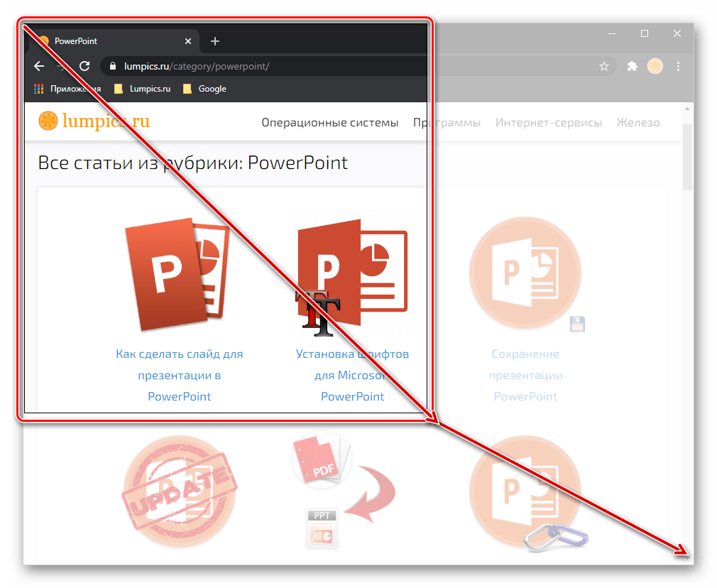Open the Extensions puzzle icon
The height and width of the screenshot is (588, 717).
click(x=632, y=66)
